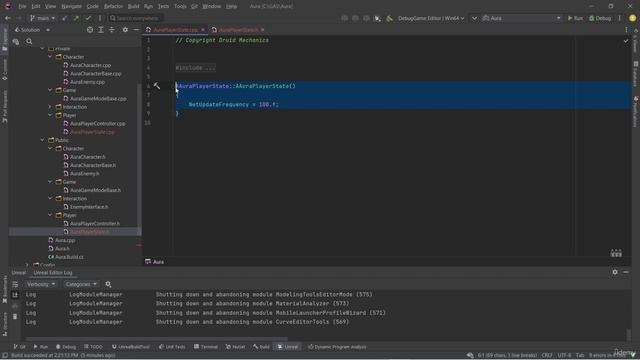Minimize the Unreal log panel
The image size is (640, 360).
click(x=626, y=272)
